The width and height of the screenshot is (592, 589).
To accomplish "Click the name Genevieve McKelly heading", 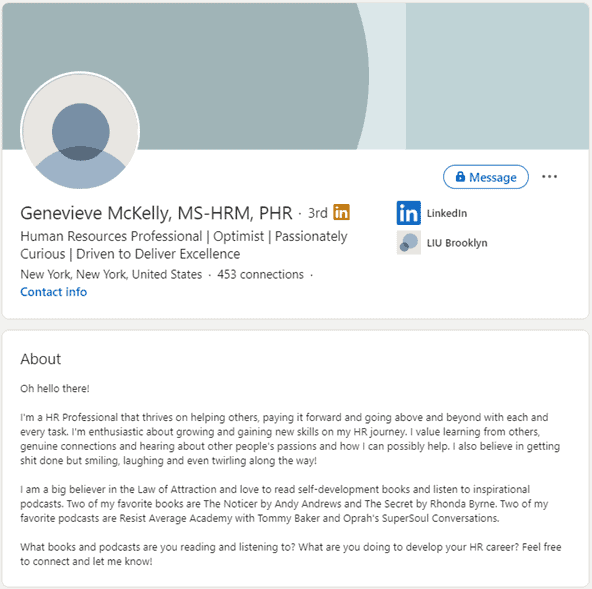I will (156, 213).
